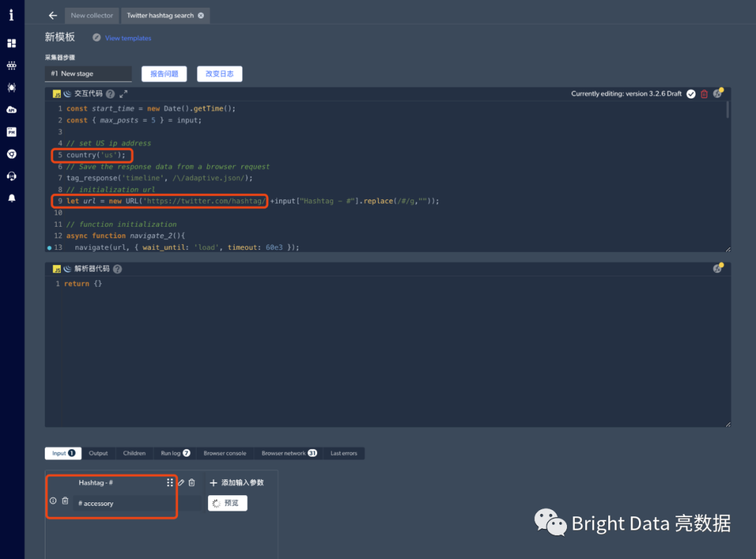Click the Currently editing version 3.2.6 Draft text
The height and width of the screenshot is (559, 756).
coord(626,94)
